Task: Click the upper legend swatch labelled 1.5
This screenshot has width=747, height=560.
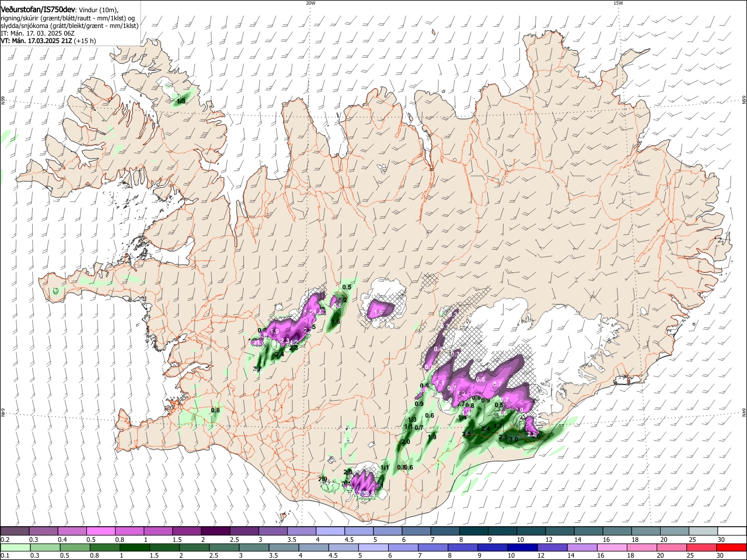Action: pyautogui.click(x=186, y=531)
